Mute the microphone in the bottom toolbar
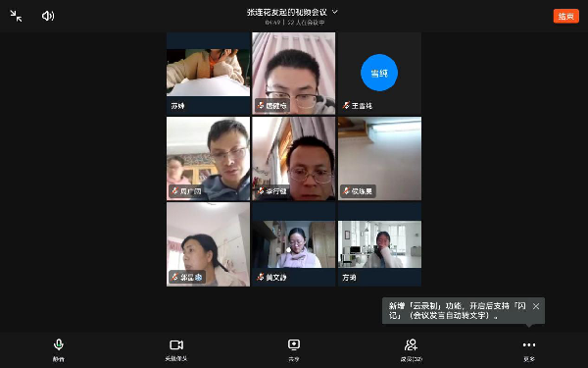Image resolution: width=588 pixels, height=368 pixels. point(59,349)
